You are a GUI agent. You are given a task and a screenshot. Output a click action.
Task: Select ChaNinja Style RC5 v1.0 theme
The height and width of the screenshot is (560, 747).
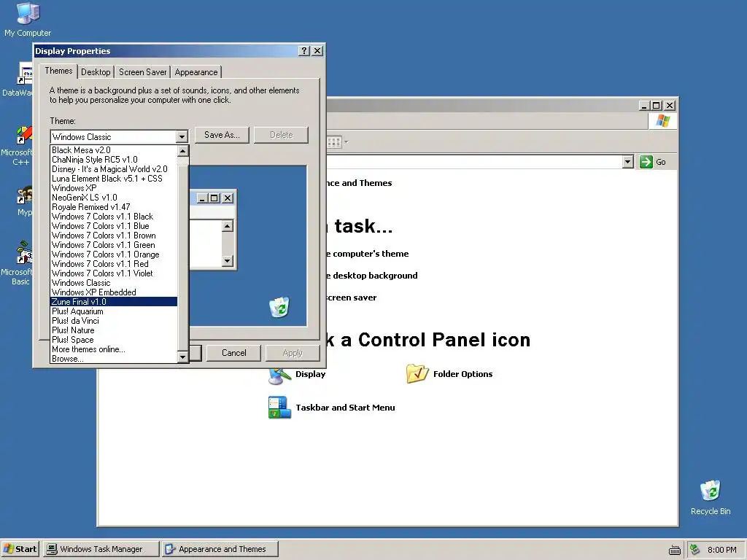click(114, 160)
